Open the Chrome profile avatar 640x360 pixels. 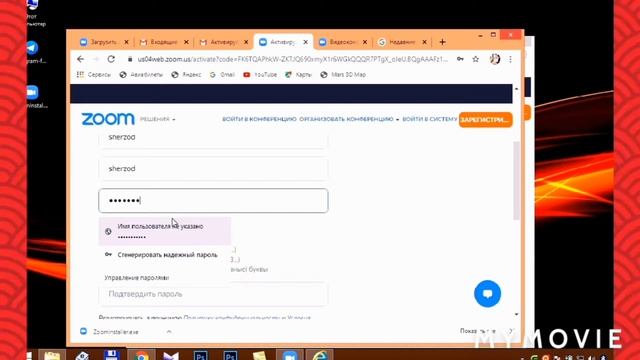tap(495, 59)
